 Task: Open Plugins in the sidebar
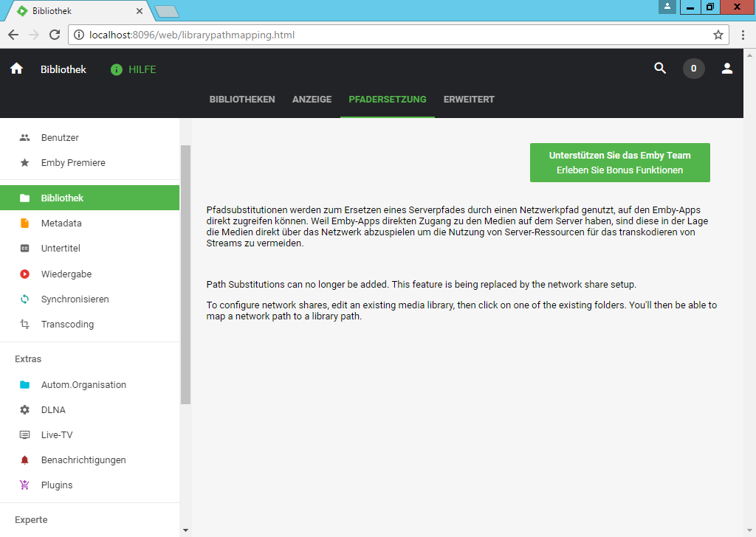click(x=89, y=485)
